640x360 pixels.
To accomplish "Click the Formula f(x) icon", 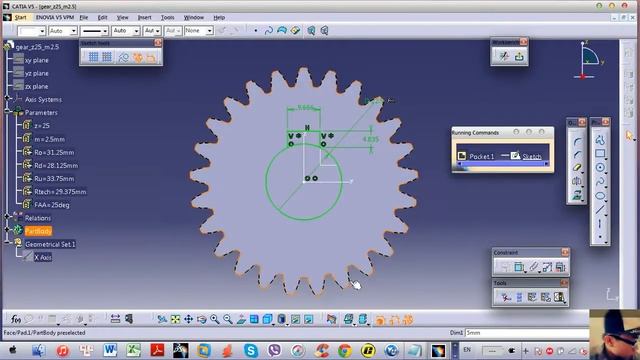I will click(x=16, y=319).
